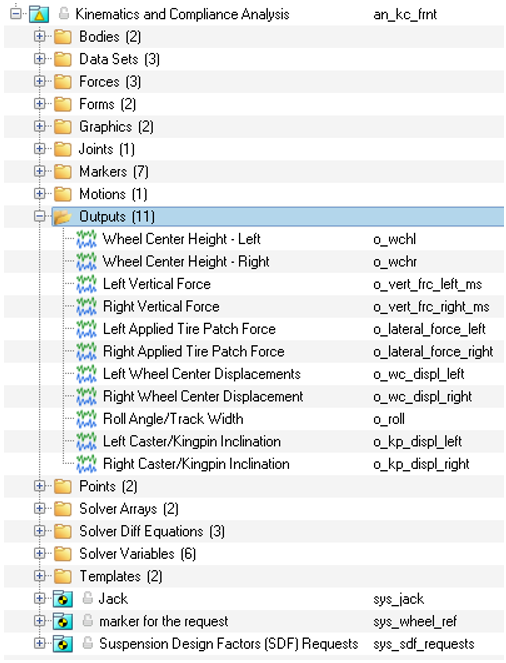The width and height of the screenshot is (506, 663).
Task: Expand the Solver Variables folder
Action: point(39,553)
